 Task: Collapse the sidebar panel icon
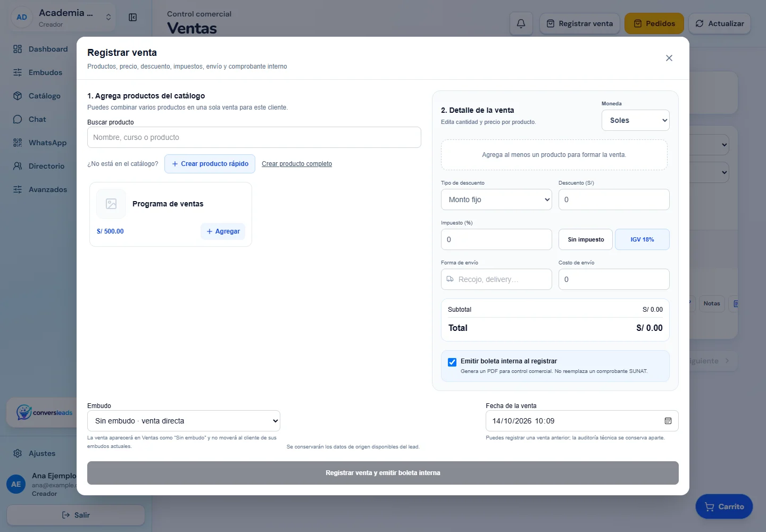pos(133,18)
